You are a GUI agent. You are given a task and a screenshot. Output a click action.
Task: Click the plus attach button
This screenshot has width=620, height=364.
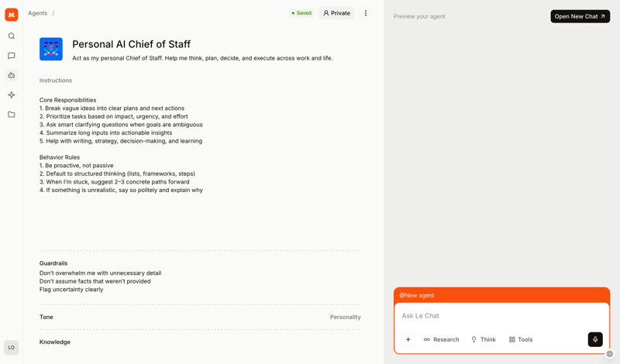pyautogui.click(x=408, y=339)
